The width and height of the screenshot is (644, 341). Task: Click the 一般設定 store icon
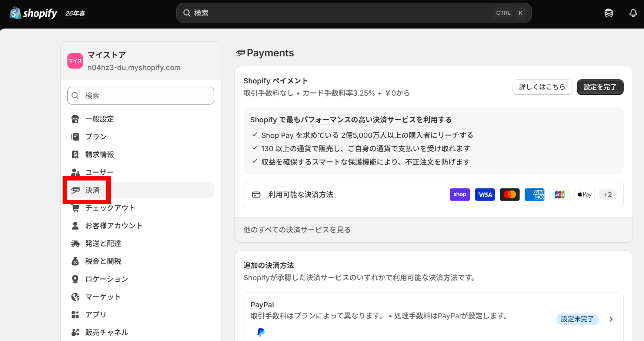[x=75, y=119]
